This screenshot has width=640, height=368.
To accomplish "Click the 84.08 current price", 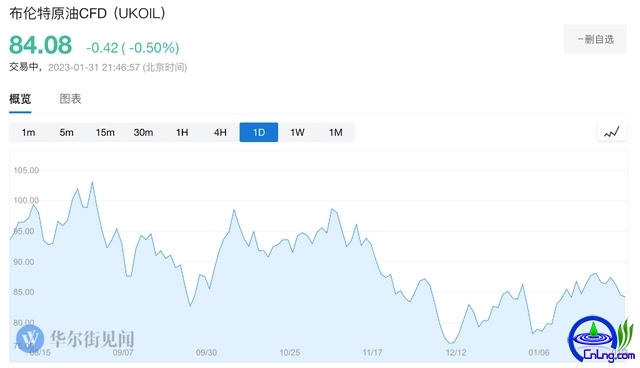I will tap(40, 45).
